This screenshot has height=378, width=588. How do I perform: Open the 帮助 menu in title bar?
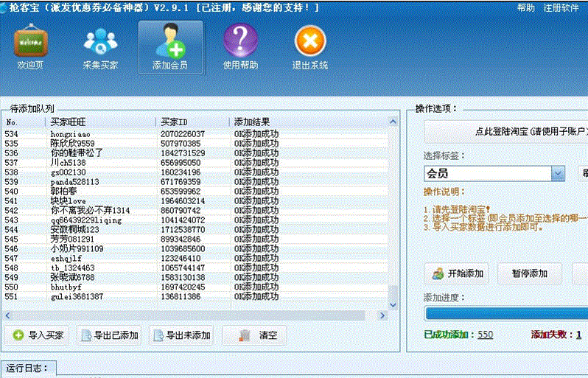coord(526,7)
